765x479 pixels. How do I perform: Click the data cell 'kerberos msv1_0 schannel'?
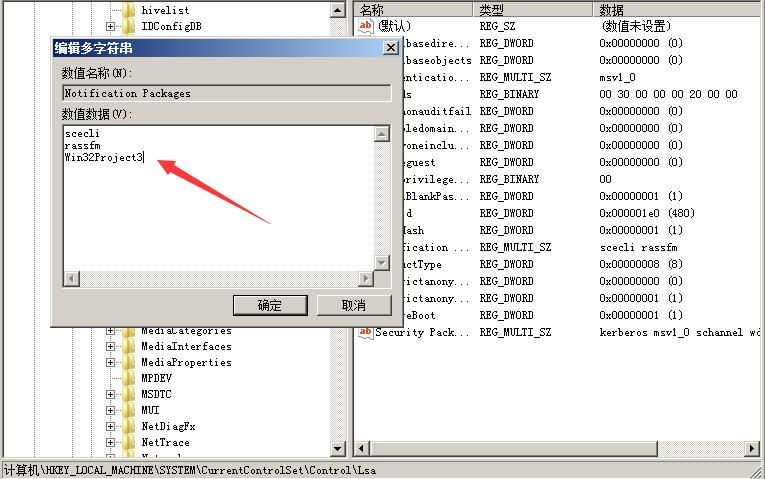679,333
